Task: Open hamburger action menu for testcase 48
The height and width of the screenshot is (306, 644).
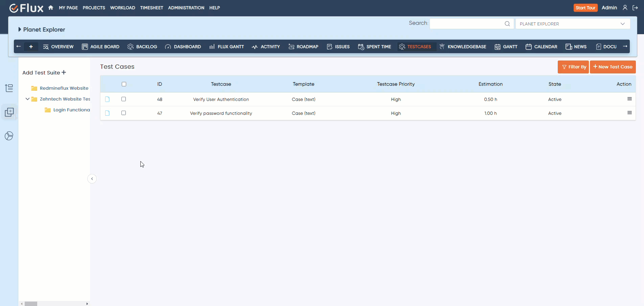Action: (x=629, y=99)
